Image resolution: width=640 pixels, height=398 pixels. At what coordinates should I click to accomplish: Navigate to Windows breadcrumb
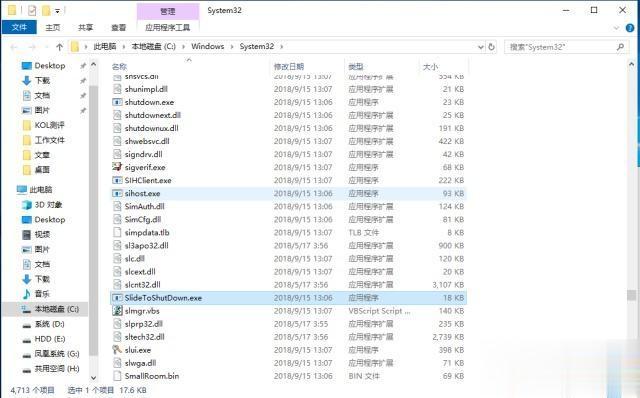207,47
